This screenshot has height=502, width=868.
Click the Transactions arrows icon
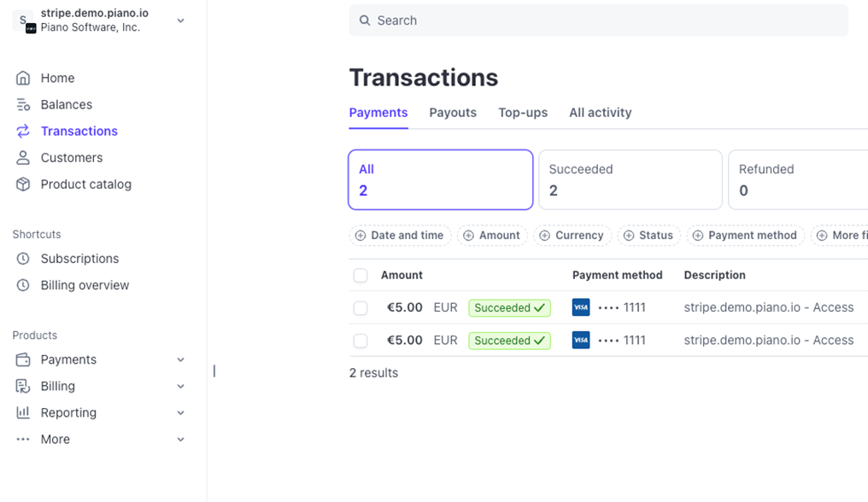pos(23,131)
